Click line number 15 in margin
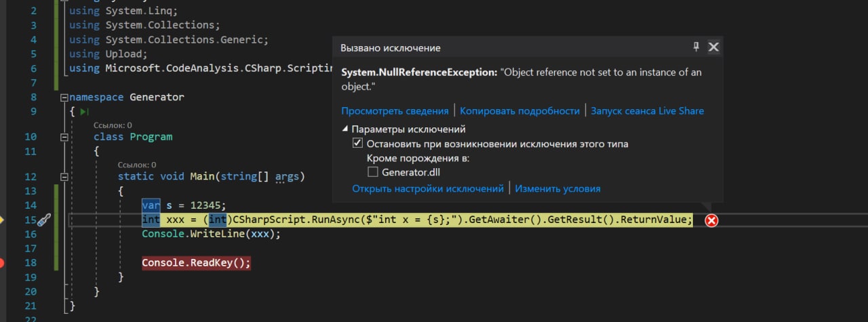This screenshot has height=322, width=868. (30, 220)
